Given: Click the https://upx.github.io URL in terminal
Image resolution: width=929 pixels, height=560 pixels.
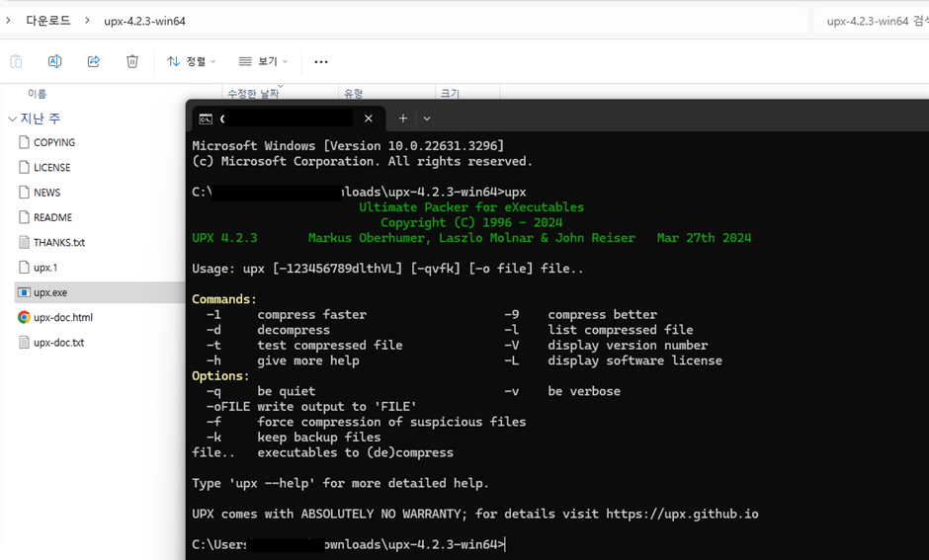Looking at the screenshot, I should tap(682, 514).
